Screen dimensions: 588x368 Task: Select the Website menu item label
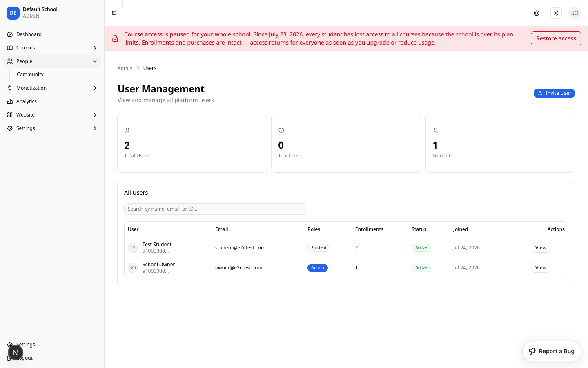[25, 115]
